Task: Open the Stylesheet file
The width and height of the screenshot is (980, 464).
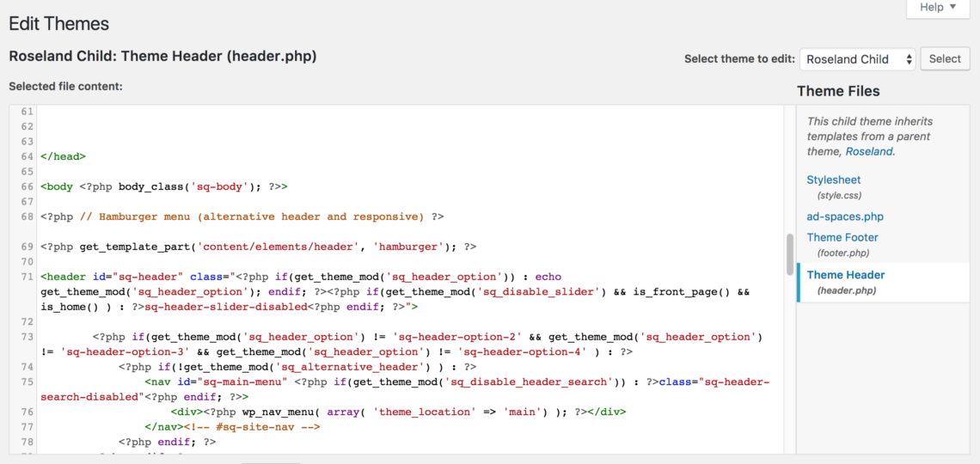Action: [x=833, y=180]
